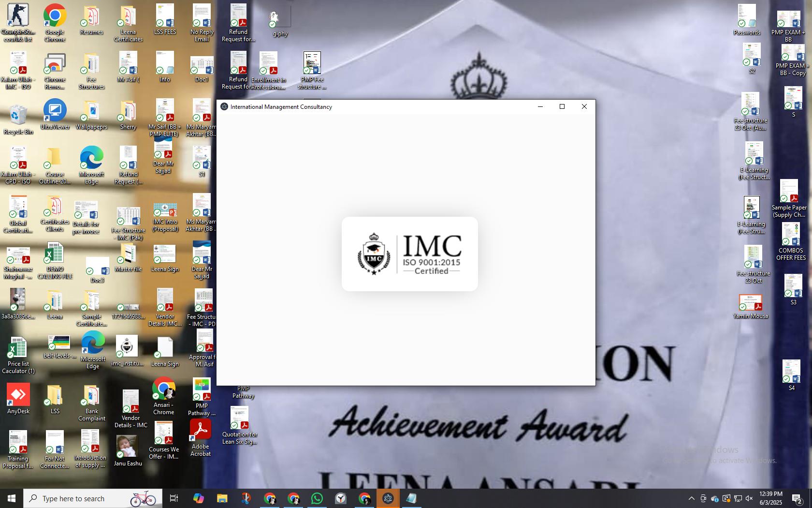Minimize the International Management Consultancy window

pos(540,106)
